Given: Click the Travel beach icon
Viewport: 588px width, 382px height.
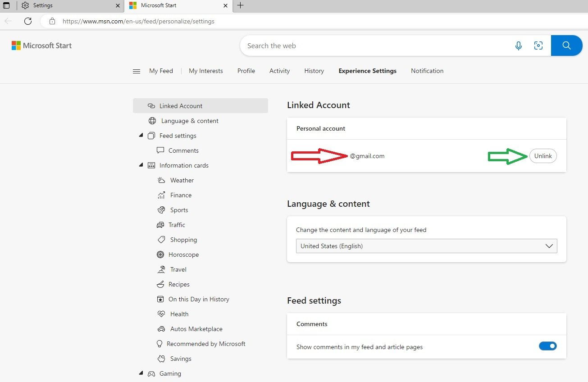Looking at the screenshot, I should coord(161,269).
